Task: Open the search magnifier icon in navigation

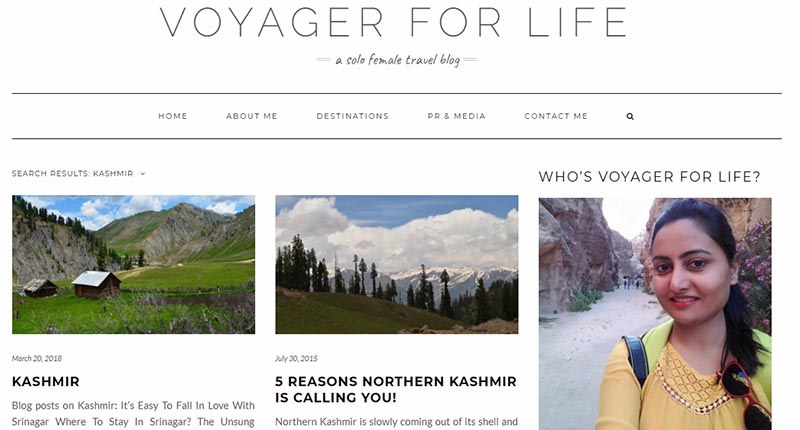Action: tap(630, 116)
